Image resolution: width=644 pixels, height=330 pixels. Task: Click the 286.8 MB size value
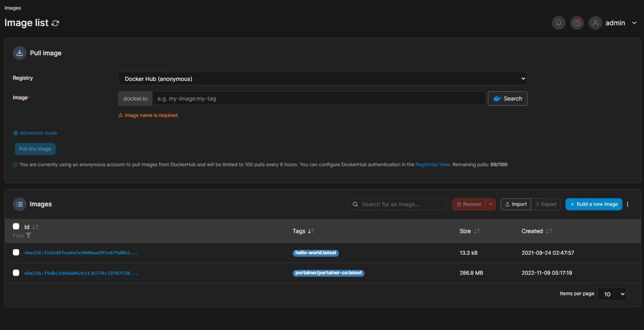(x=471, y=273)
